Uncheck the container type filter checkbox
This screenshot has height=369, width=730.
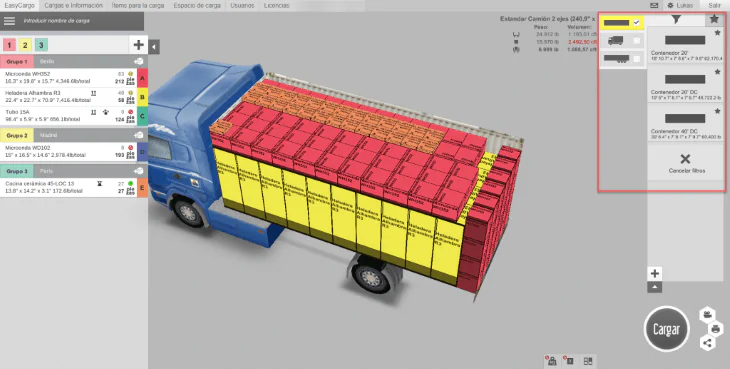point(636,22)
